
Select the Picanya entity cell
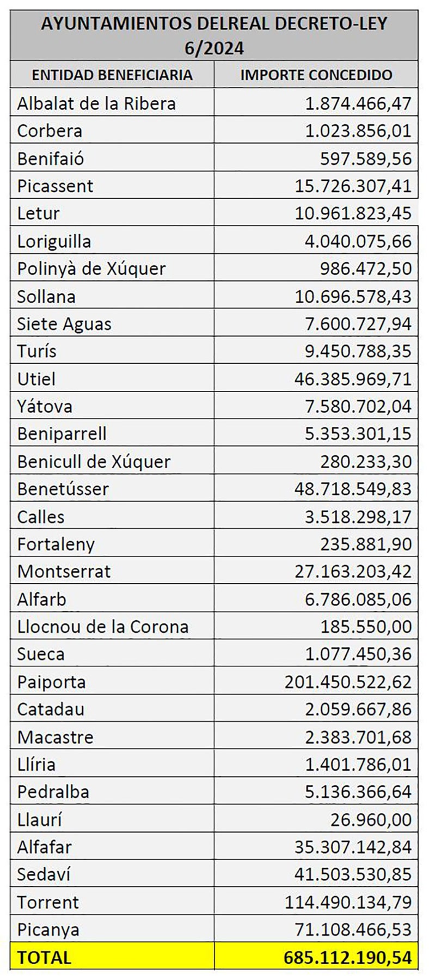pos(112,929)
